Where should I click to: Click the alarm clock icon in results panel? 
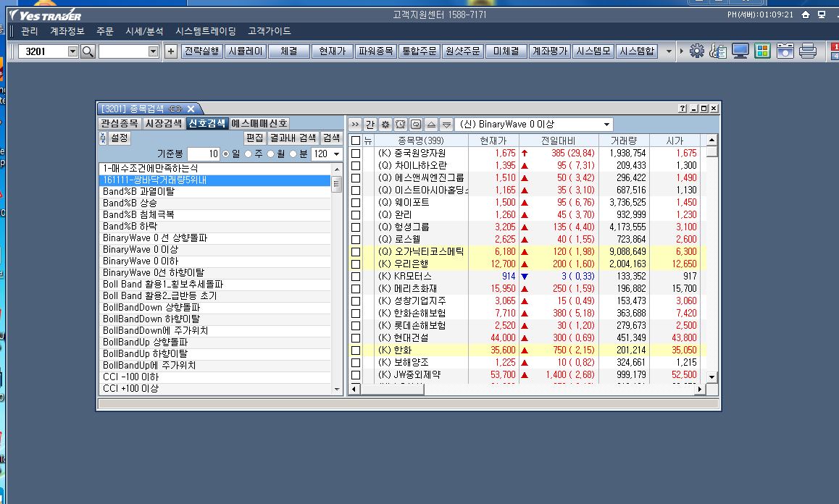pyautogui.click(x=400, y=125)
